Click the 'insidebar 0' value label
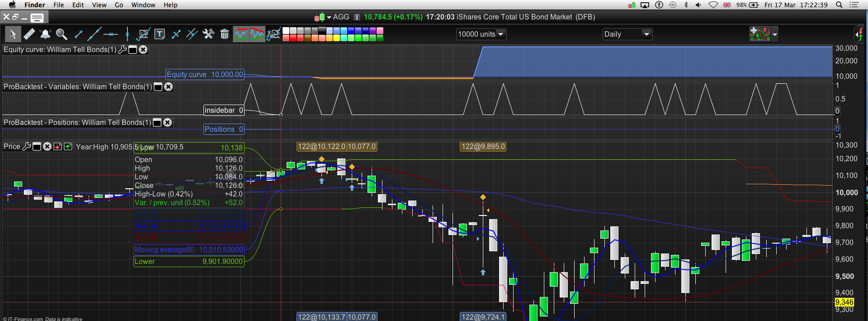The image size is (868, 321). click(224, 110)
